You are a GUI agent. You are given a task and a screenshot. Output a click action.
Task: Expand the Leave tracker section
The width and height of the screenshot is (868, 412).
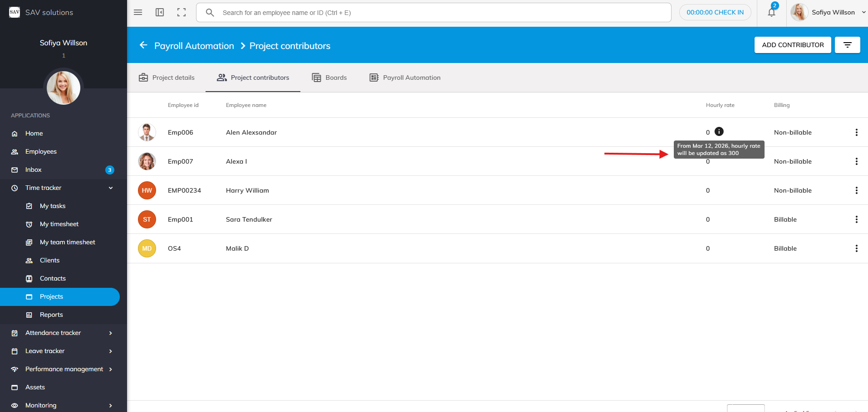[111, 351]
